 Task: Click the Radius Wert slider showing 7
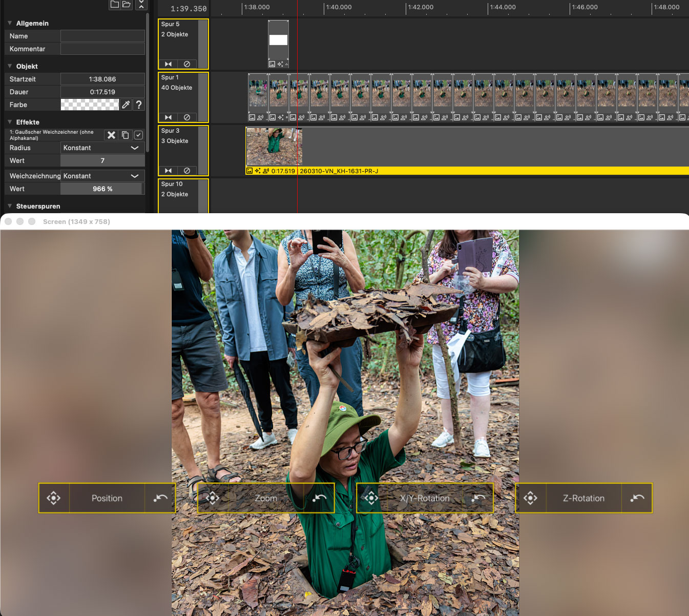(x=102, y=160)
